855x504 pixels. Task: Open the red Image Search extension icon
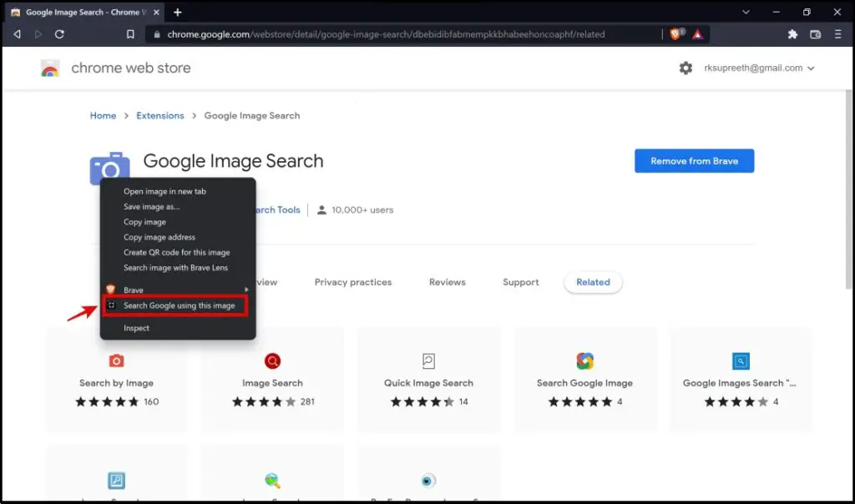[272, 360]
